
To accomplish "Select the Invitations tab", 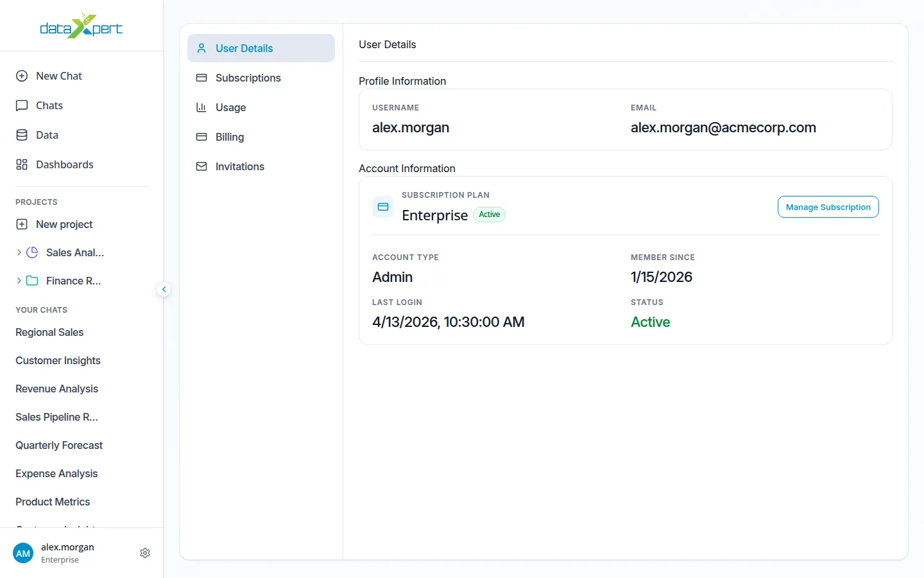I will [x=261, y=166].
